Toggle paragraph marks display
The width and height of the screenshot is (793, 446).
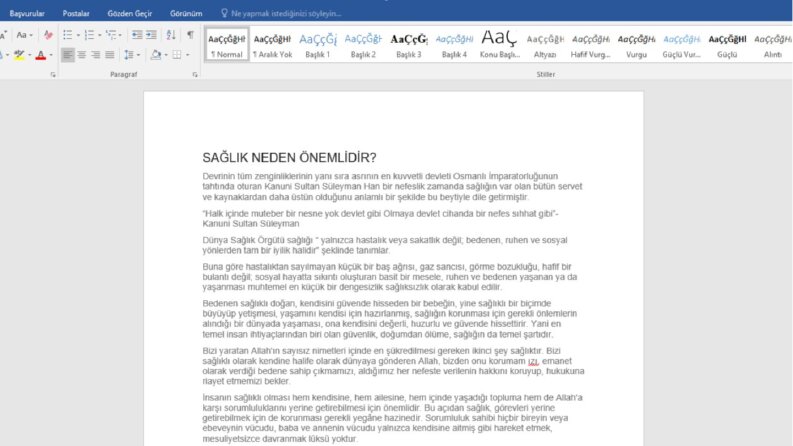pyautogui.click(x=190, y=35)
